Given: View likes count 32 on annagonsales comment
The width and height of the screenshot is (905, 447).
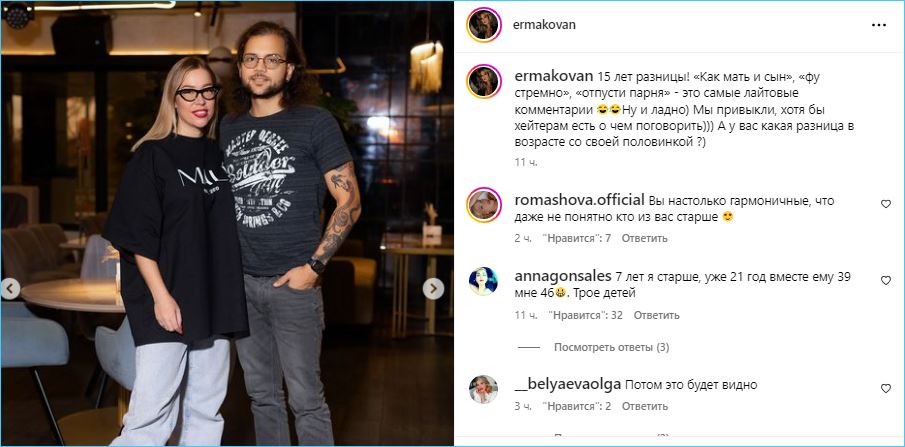Looking at the screenshot, I should pos(585,315).
